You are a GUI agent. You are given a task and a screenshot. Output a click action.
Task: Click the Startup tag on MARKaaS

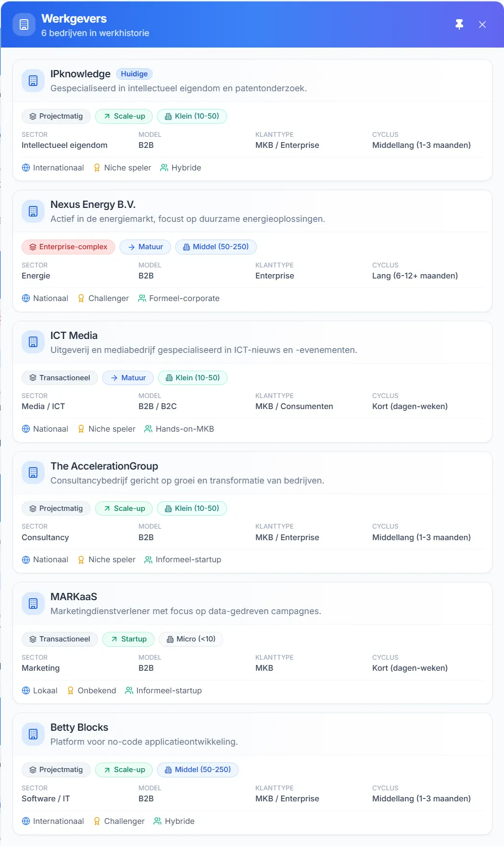coord(128,639)
